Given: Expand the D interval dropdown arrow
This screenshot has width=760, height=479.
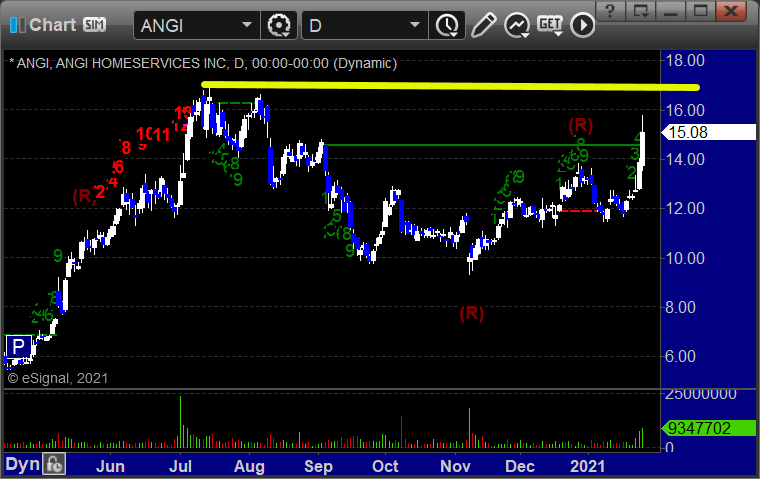Looking at the screenshot, I should (414, 25).
